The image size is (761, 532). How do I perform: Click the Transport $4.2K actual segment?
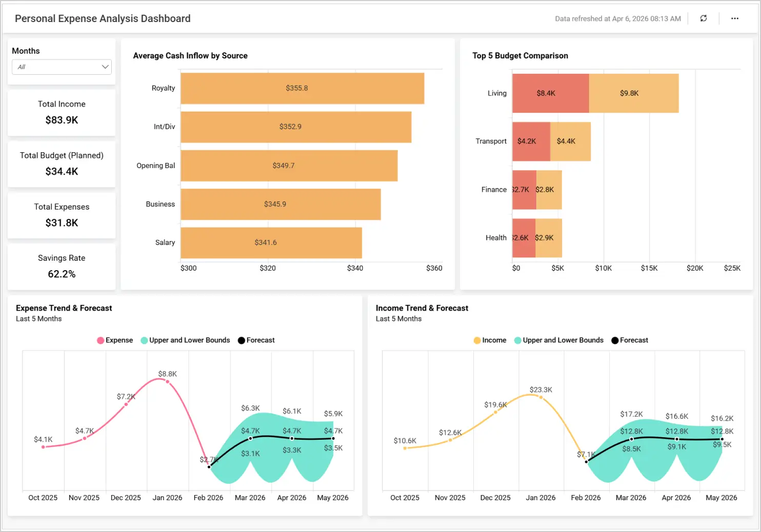tap(531, 141)
